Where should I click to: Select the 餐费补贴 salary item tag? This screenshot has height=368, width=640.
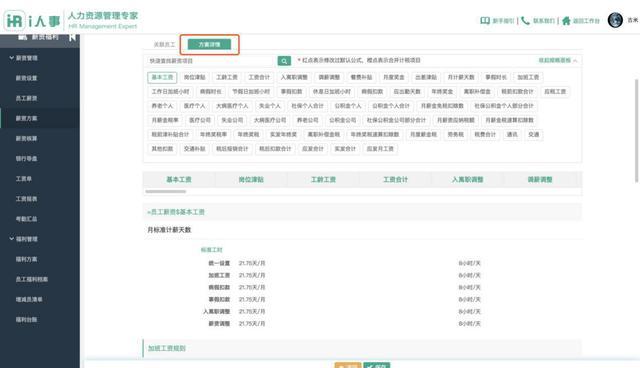click(x=362, y=77)
